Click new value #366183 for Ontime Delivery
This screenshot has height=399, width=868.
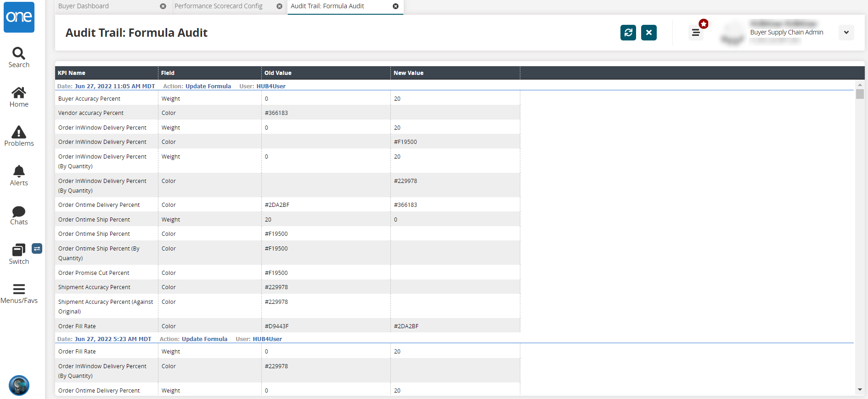pyautogui.click(x=406, y=205)
